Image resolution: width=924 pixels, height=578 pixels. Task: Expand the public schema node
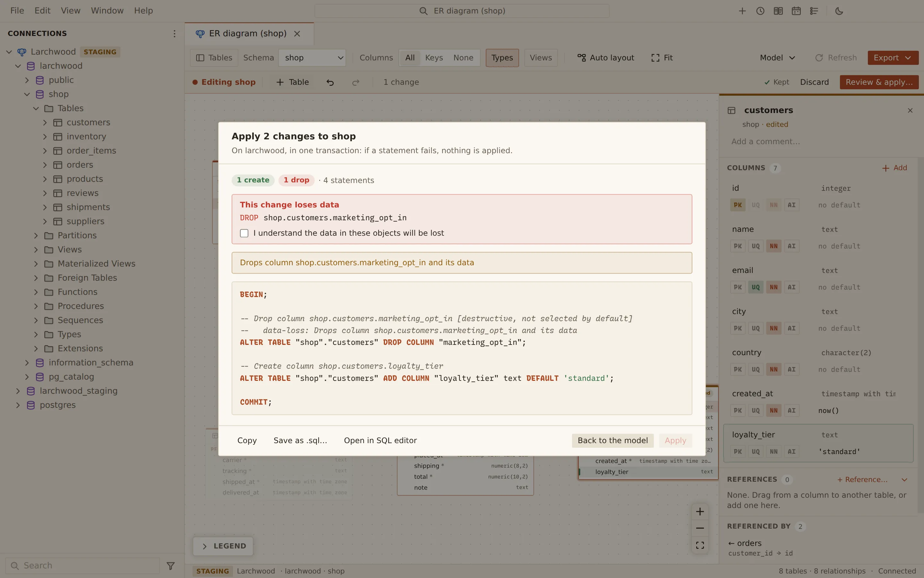[x=27, y=80]
